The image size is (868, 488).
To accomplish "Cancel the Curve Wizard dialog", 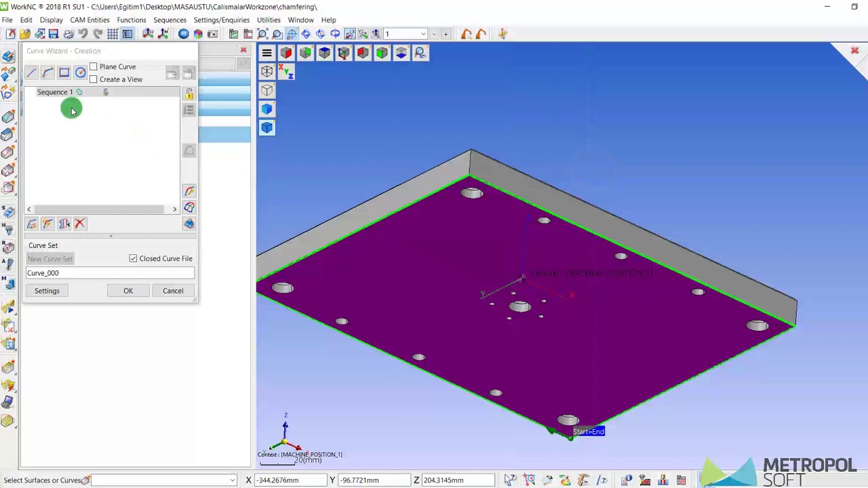I will tap(173, 291).
